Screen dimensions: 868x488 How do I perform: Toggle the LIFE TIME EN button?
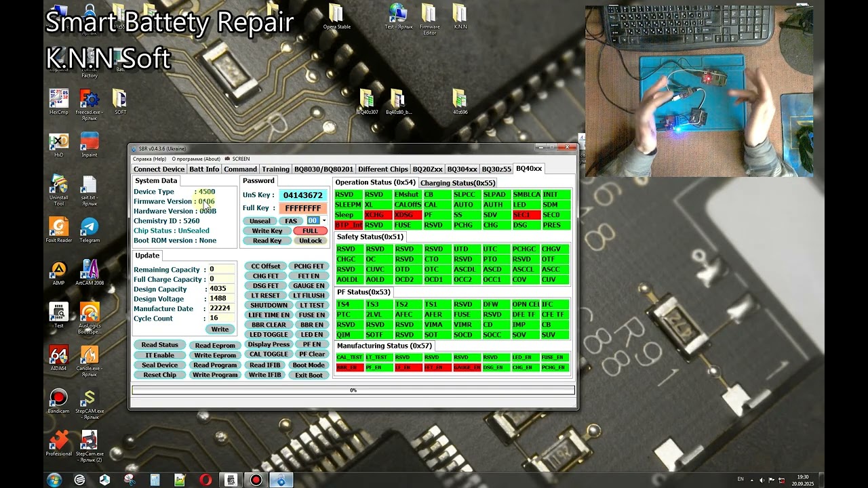(269, 315)
